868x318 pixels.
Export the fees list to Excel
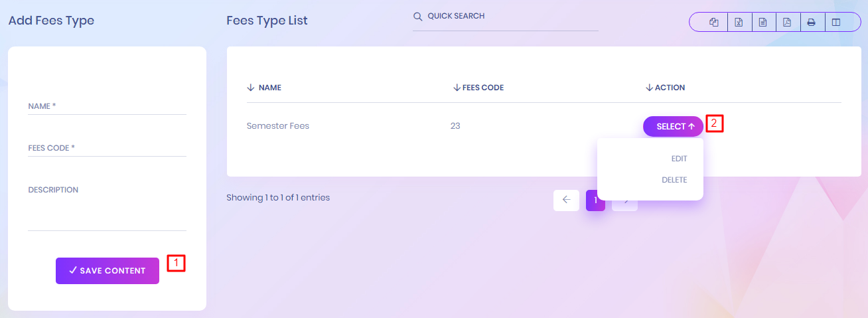click(739, 23)
